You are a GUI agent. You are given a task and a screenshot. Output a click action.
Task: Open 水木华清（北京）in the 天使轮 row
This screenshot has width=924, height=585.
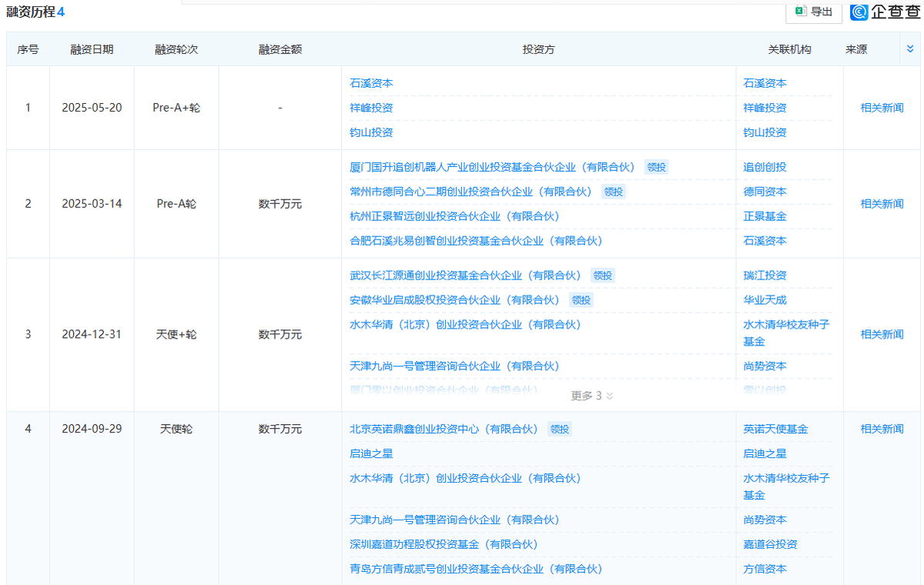point(466,478)
